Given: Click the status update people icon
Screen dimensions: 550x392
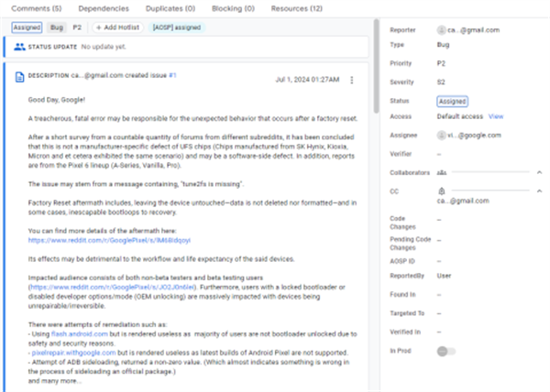Looking at the screenshot, I should 19,47.
